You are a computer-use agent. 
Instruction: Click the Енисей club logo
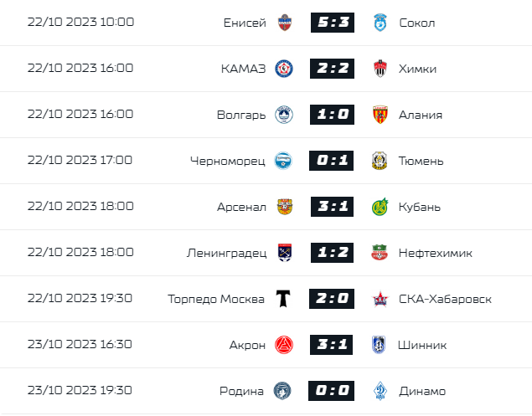pos(284,23)
